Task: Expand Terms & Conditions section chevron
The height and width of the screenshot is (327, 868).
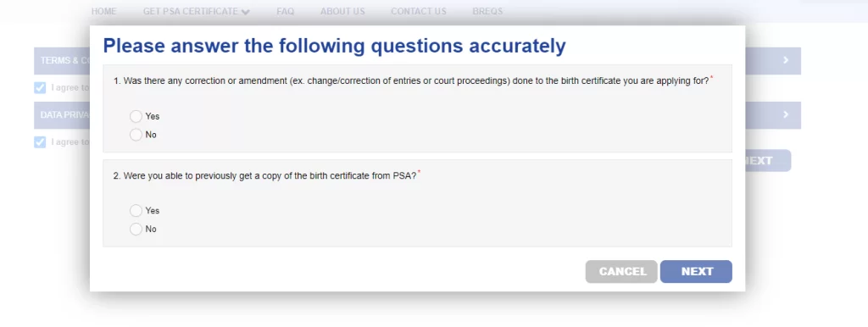Action: [x=786, y=60]
